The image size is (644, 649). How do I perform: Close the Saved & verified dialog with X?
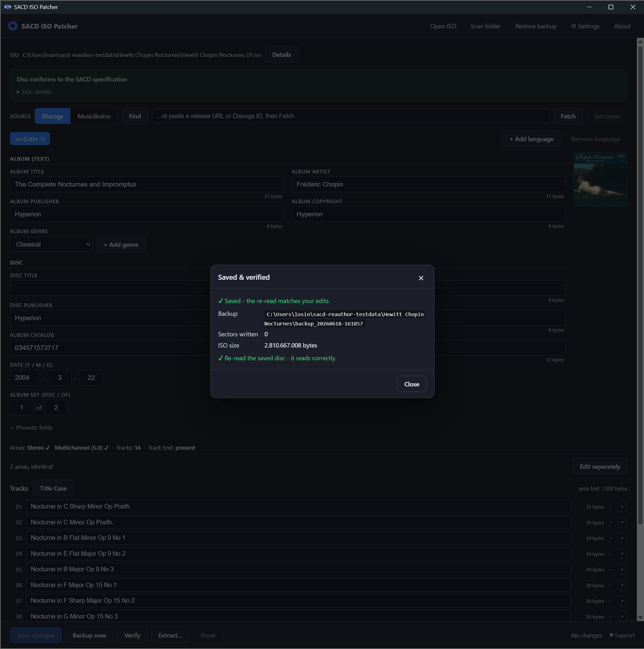click(421, 278)
